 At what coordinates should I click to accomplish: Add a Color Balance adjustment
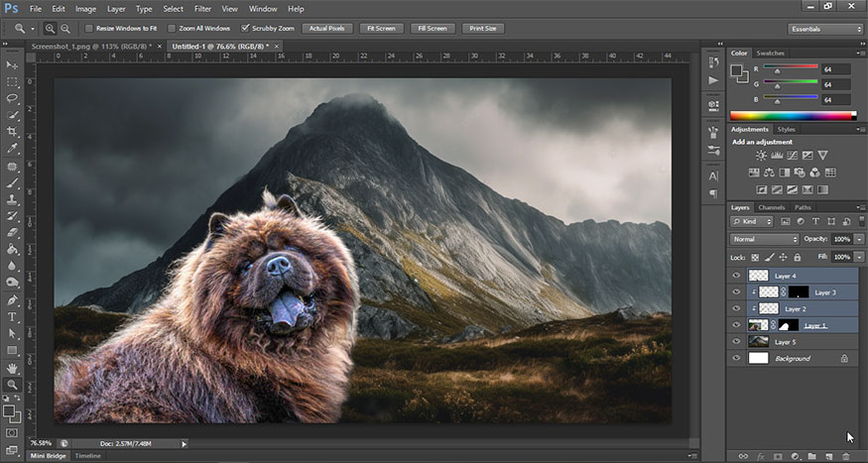coord(769,173)
